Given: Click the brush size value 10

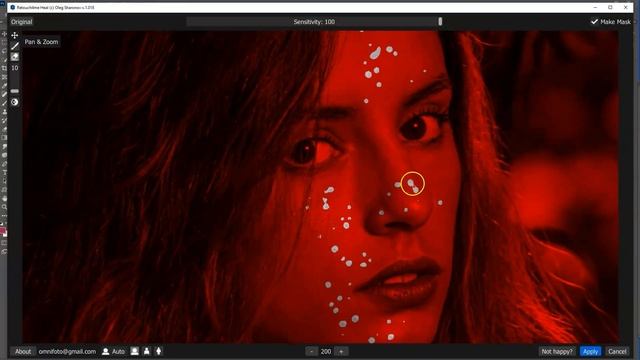Looking at the screenshot, I should pyautogui.click(x=15, y=68).
